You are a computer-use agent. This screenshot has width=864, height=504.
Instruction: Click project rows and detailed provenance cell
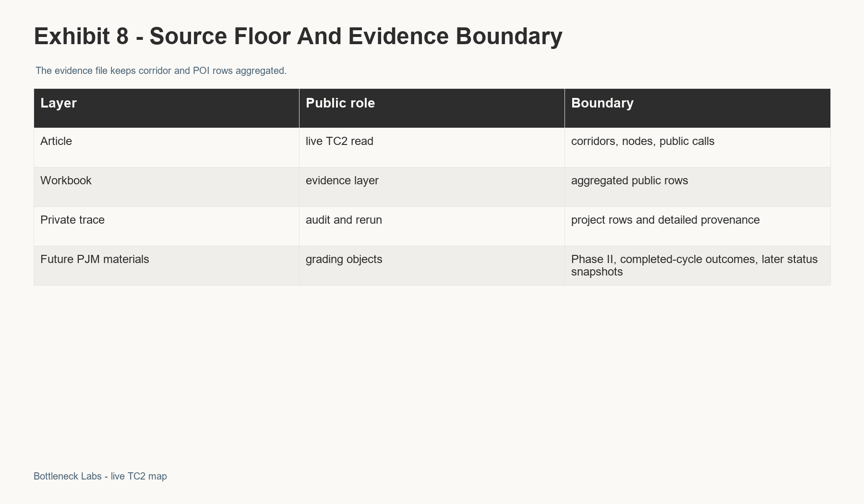(x=697, y=226)
